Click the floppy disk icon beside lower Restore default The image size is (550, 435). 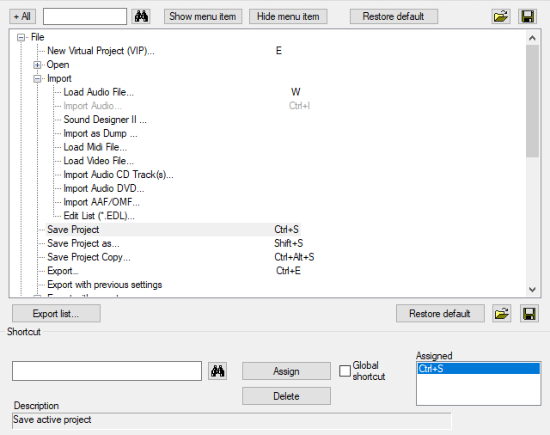(529, 314)
